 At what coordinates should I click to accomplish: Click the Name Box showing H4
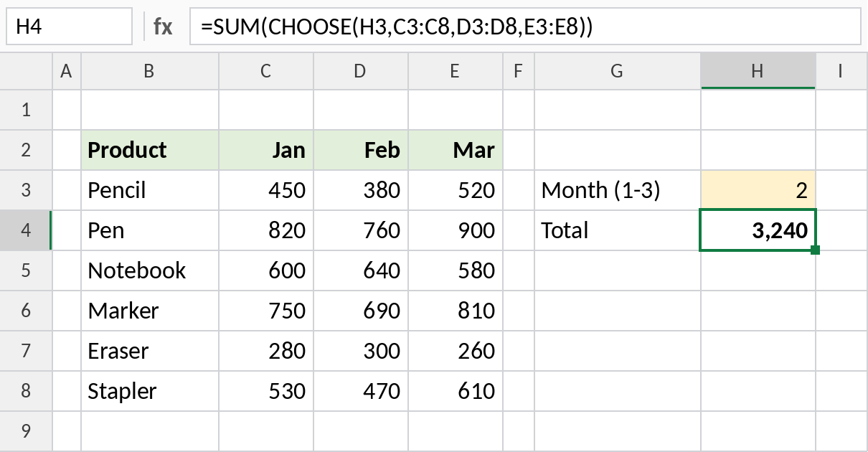tap(70, 27)
